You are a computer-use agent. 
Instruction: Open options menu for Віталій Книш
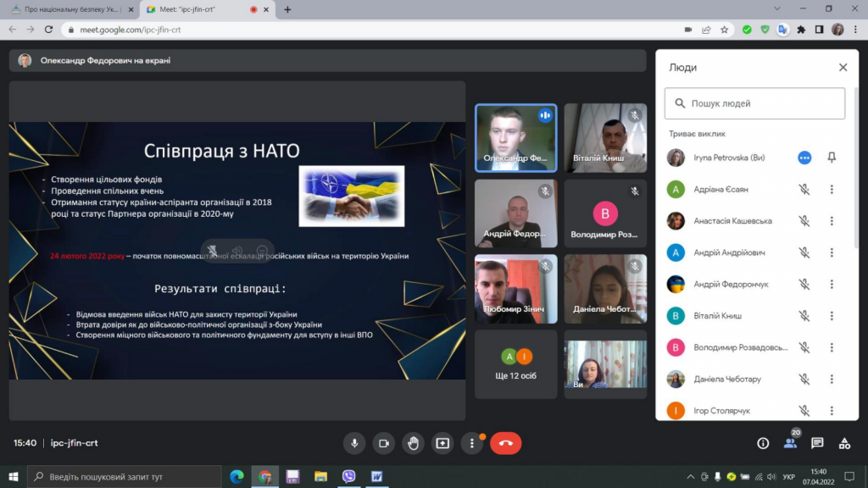832,316
